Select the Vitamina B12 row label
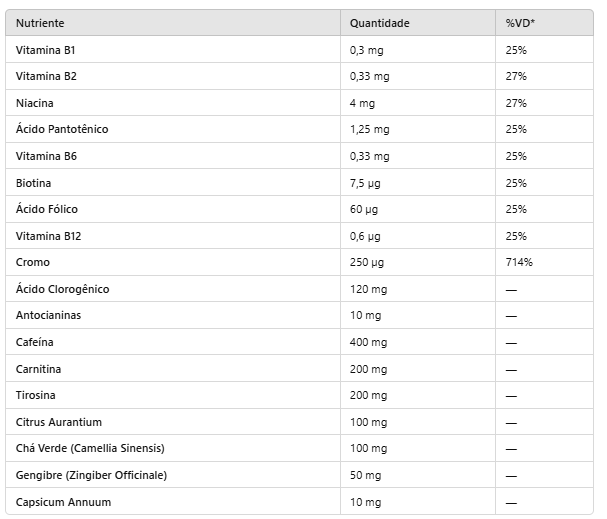607x519 pixels. (x=48, y=236)
